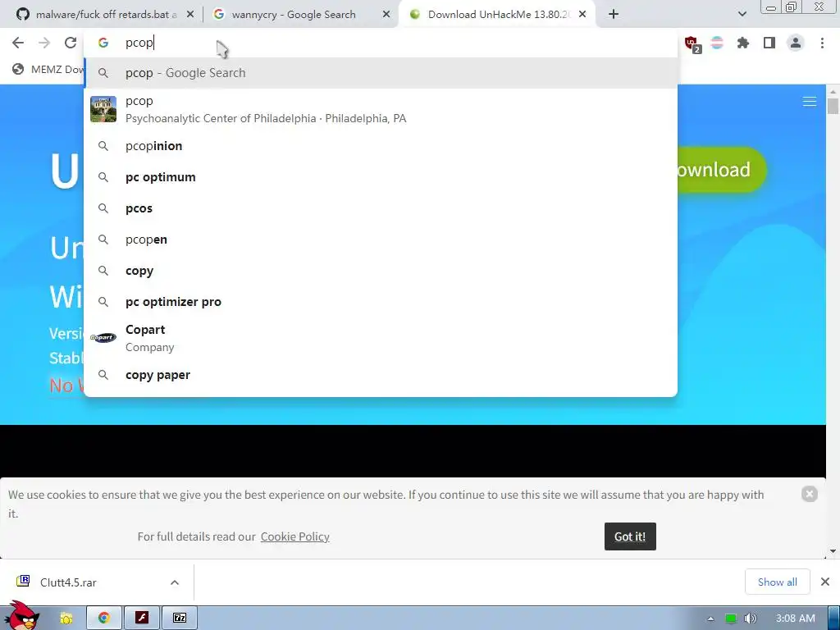Expand the tab search dropdown arrow
This screenshot has height=630, width=840.
[x=742, y=14]
